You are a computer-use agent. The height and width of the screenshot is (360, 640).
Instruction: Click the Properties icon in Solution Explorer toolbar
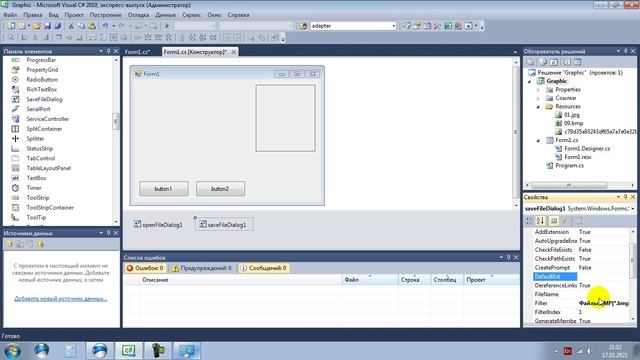point(531,62)
